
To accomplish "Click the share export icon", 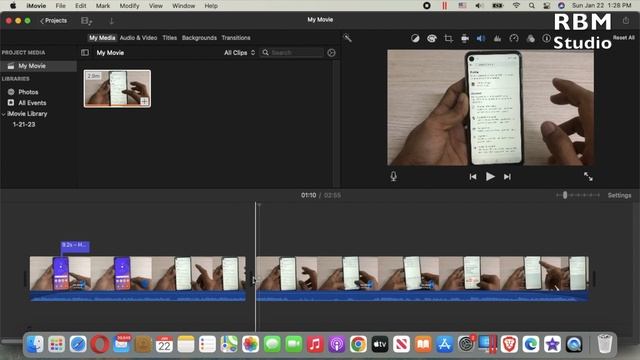I will coord(626,20).
